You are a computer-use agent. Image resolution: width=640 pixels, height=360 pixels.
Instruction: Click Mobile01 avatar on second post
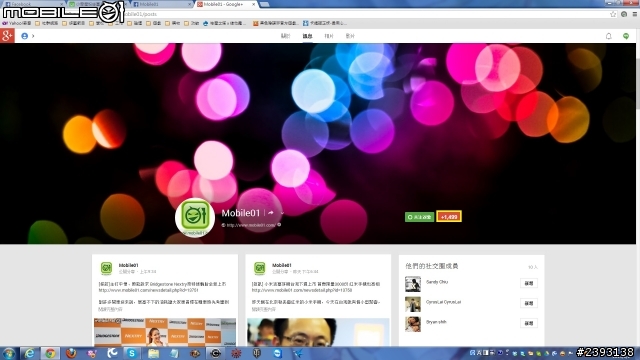pyautogui.click(x=260, y=268)
